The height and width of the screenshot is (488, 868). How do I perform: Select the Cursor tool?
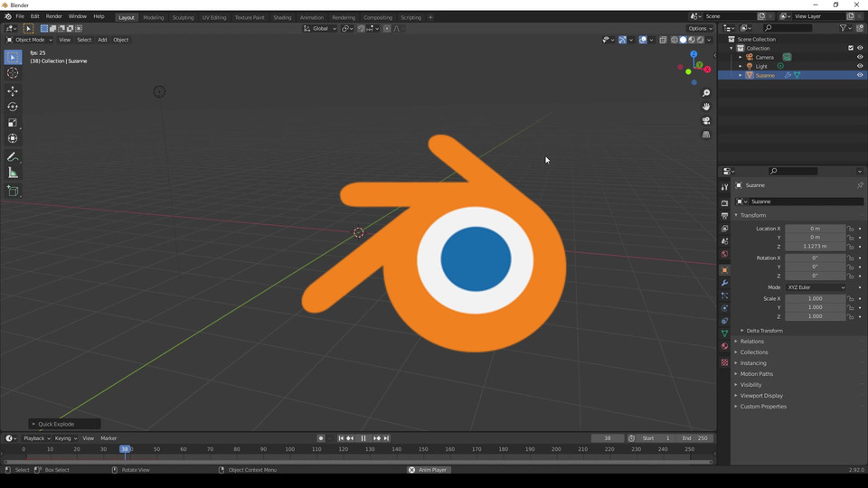point(13,73)
